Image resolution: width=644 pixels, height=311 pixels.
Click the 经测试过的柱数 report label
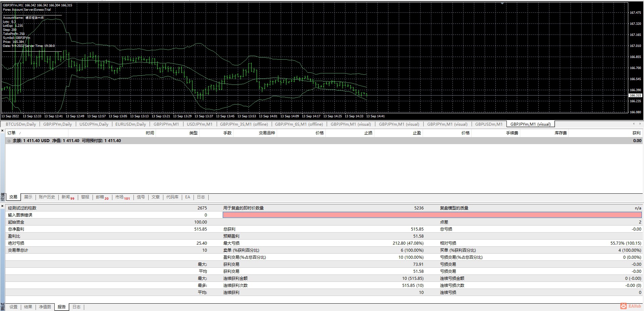click(22, 208)
